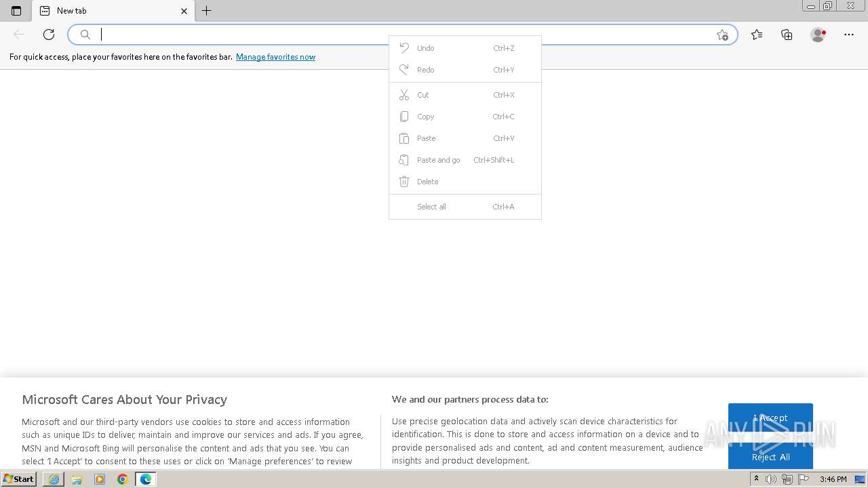Open the profile avatar icon

818,35
